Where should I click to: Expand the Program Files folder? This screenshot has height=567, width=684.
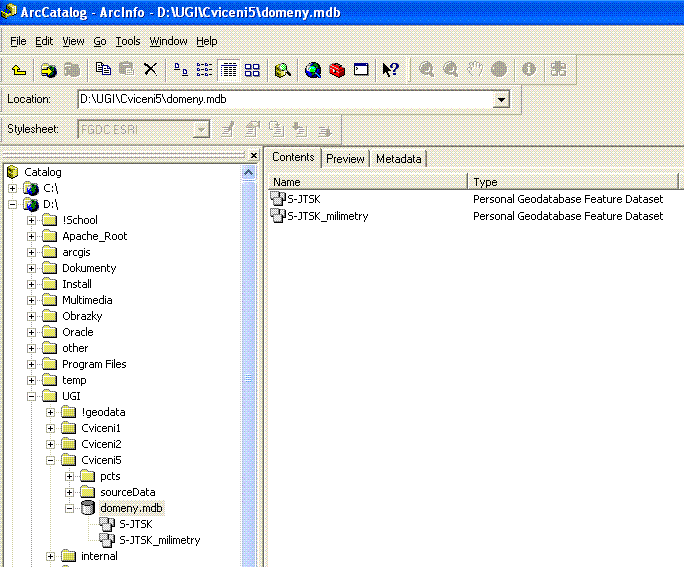(31, 364)
